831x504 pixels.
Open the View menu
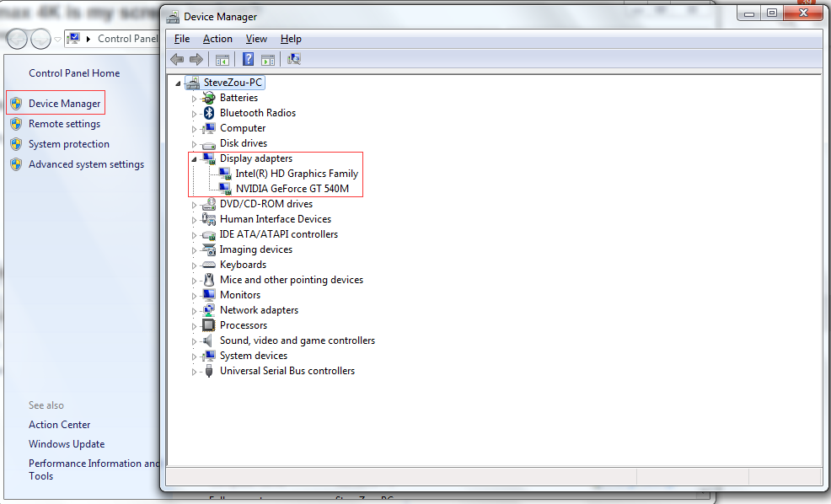(256, 39)
